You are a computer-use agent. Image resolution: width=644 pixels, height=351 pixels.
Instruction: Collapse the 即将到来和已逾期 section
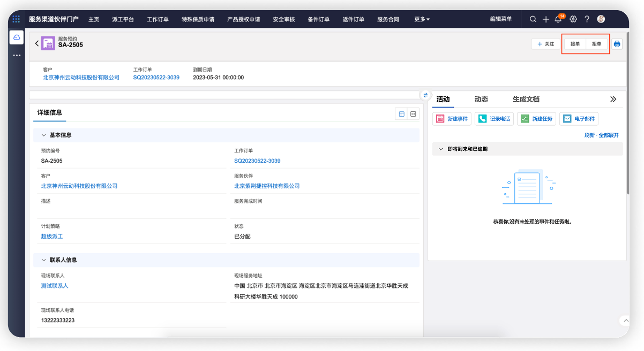440,149
